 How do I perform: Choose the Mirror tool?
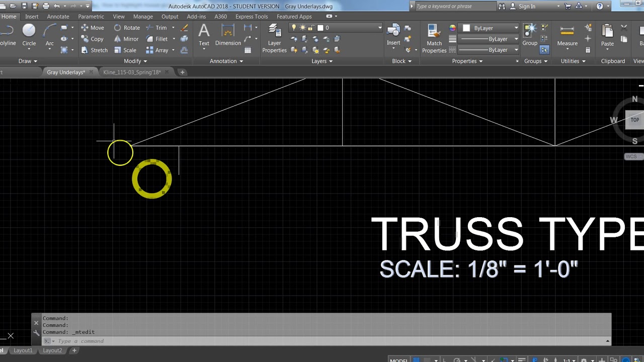[x=126, y=39]
